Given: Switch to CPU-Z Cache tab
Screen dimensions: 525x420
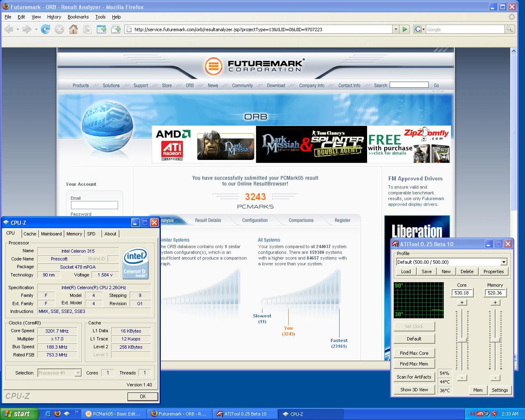Looking at the screenshot, I should (x=30, y=234).
